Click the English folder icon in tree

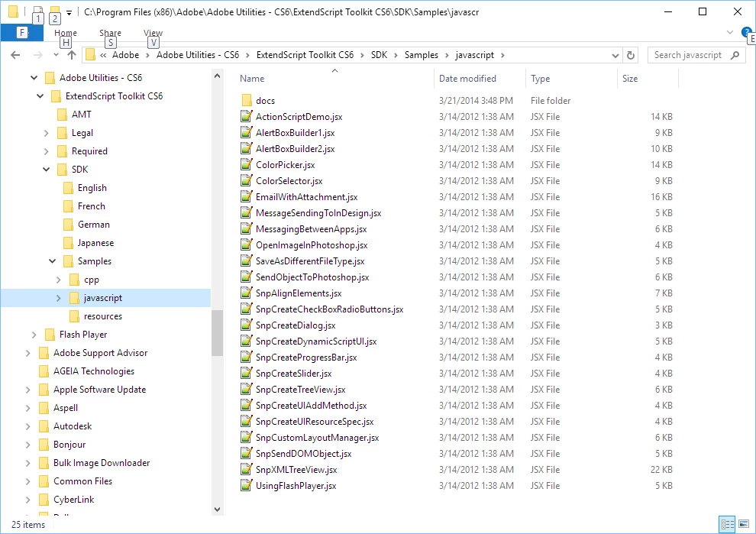68,188
